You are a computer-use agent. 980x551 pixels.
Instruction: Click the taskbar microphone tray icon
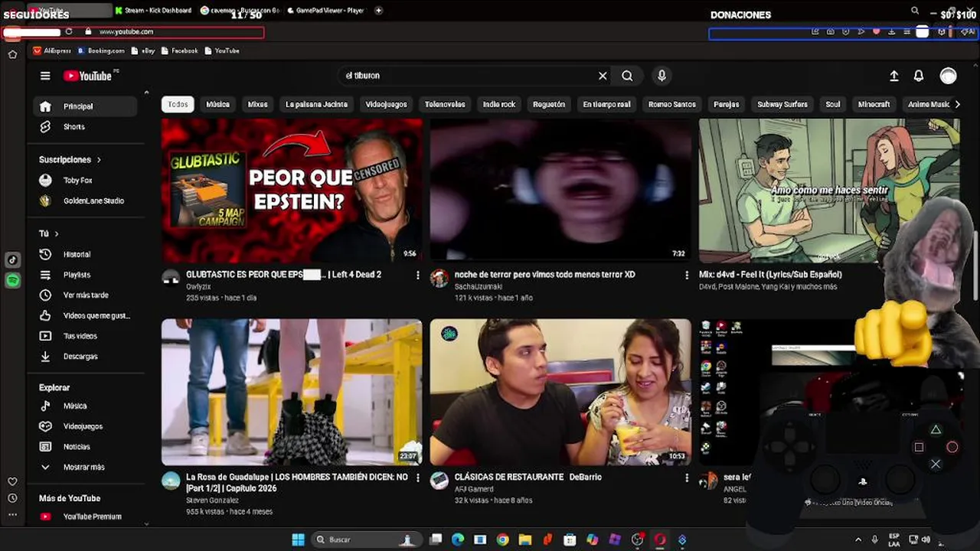click(x=874, y=540)
